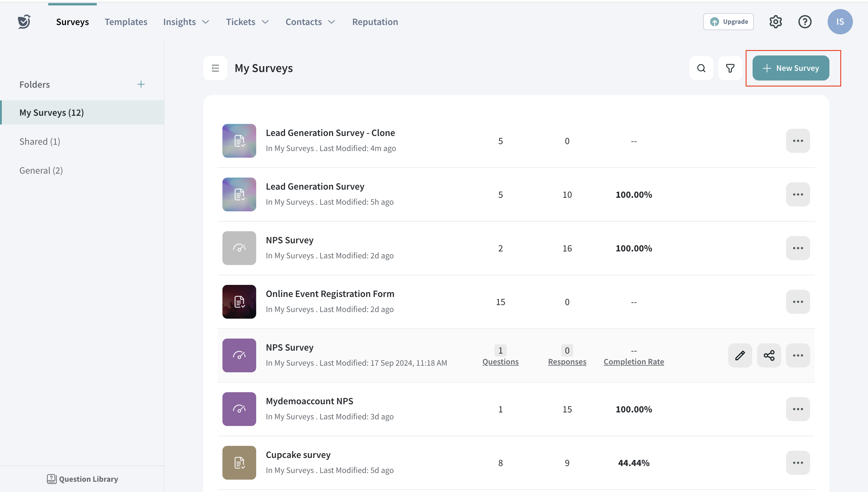This screenshot has width=868, height=492.
Task: Click the share icon on NPS Survey
Action: 769,355
